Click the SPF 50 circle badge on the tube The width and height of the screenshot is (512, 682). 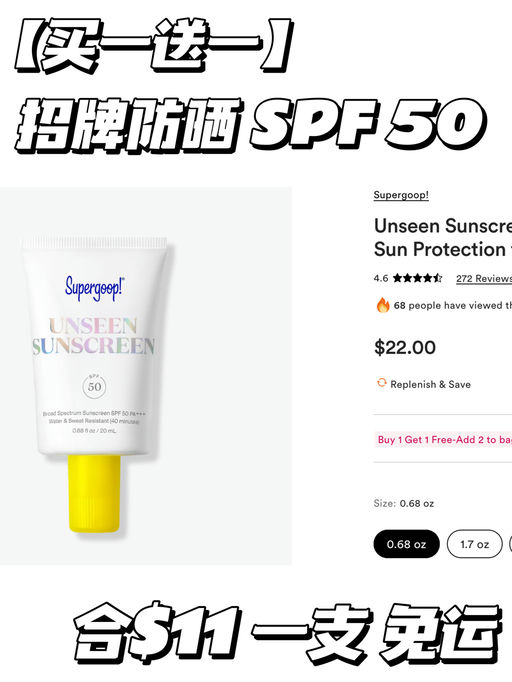94,386
